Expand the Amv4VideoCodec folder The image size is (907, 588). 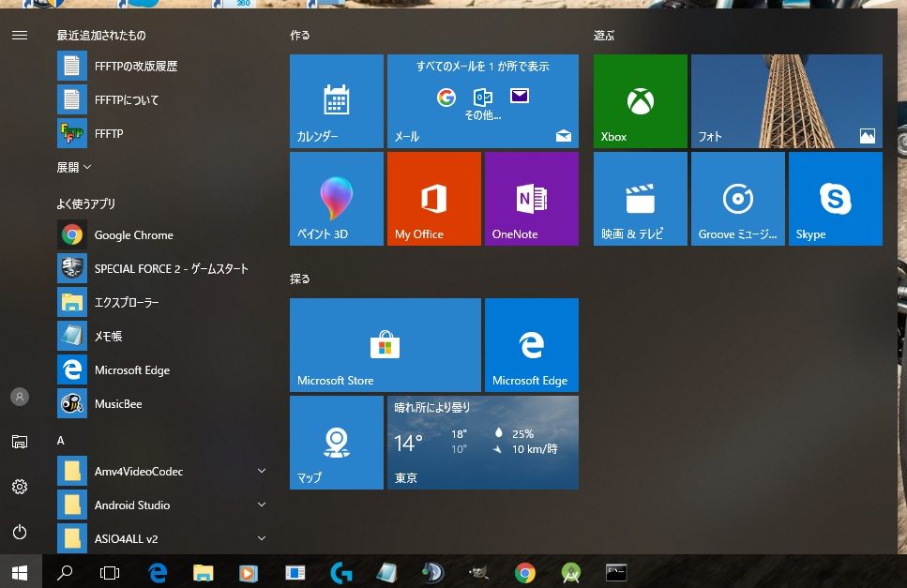pyautogui.click(x=162, y=471)
